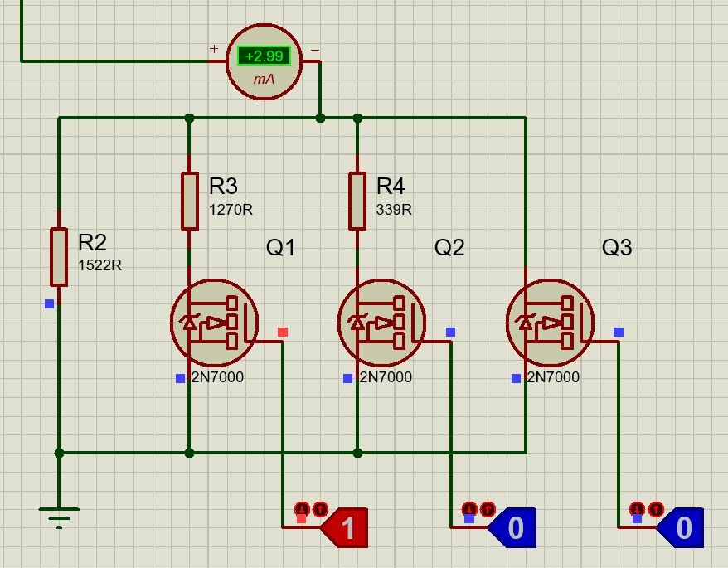This screenshot has height=568, width=728.
Task: Click the down arrow on Q1's logic state
Action: point(303,509)
